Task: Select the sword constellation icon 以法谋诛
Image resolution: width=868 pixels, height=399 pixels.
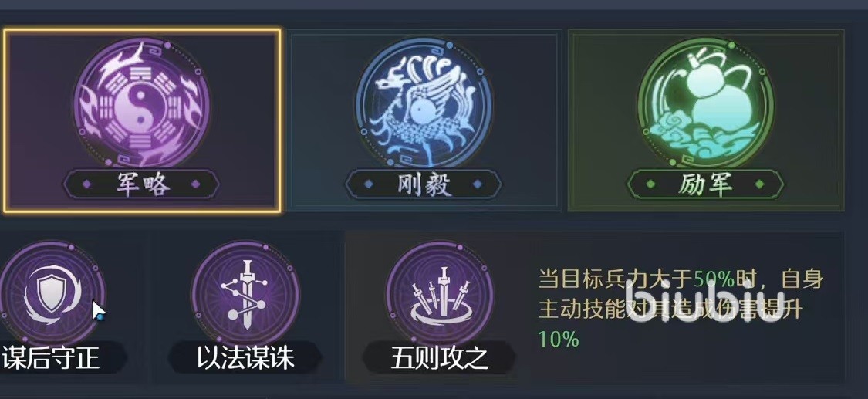Action: click(x=245, y=292)
